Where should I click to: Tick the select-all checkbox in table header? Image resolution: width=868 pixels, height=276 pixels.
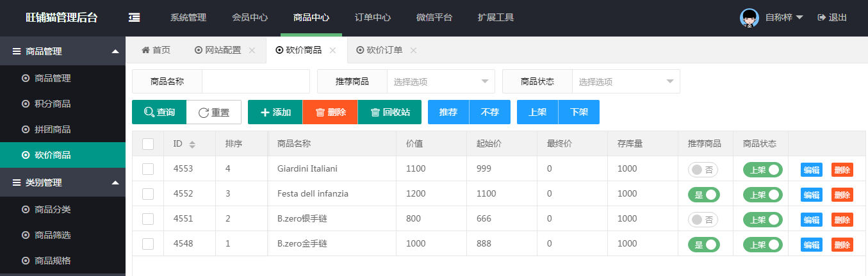pyautogui.click(x=148, y=144)
